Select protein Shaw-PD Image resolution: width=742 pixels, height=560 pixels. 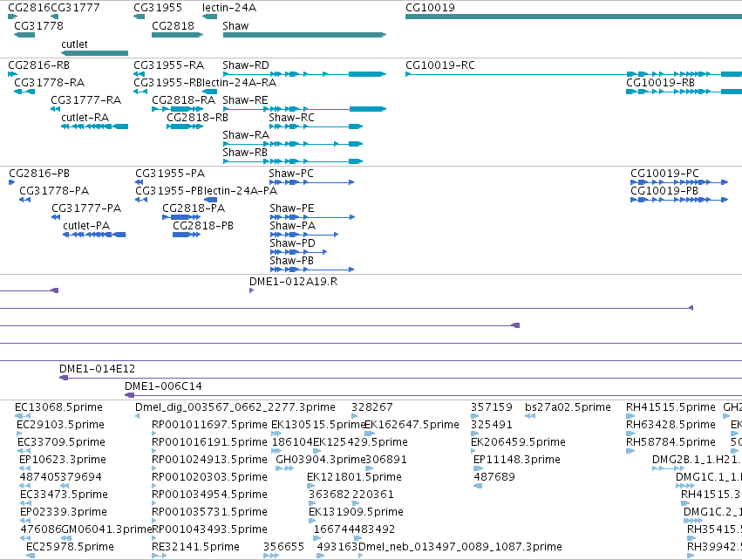(x=298, y=252)
